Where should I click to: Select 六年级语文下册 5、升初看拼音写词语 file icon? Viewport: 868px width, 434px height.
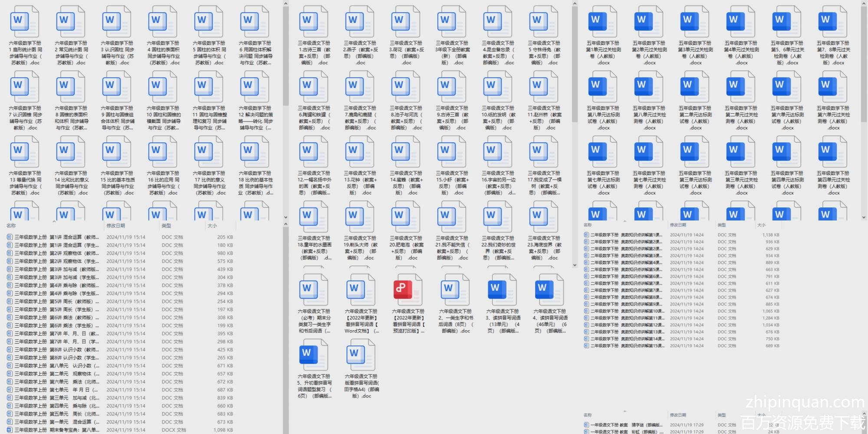314,354
